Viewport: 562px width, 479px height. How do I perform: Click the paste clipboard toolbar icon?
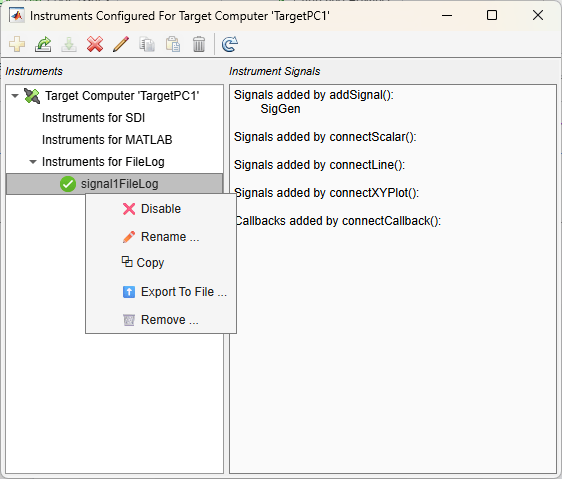(x=173, y=44)
